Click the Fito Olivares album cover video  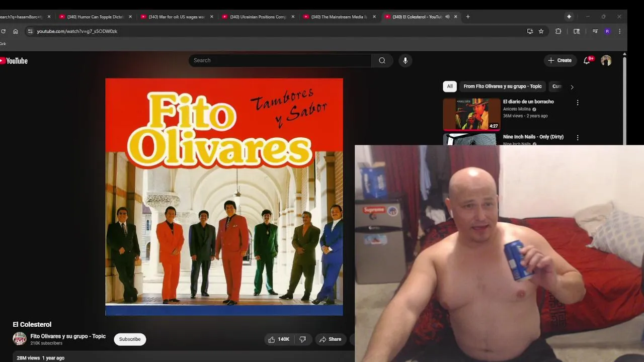[x=224, y=197]
